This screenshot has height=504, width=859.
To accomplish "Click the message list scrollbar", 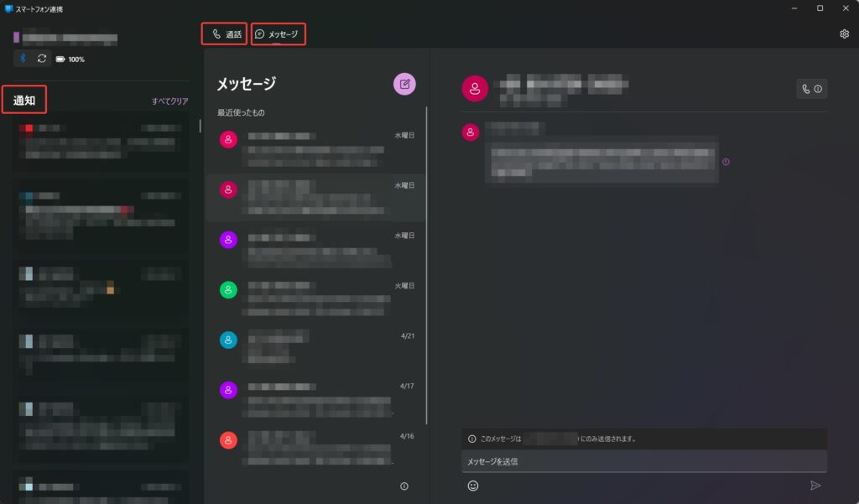I will coord(427,266).
